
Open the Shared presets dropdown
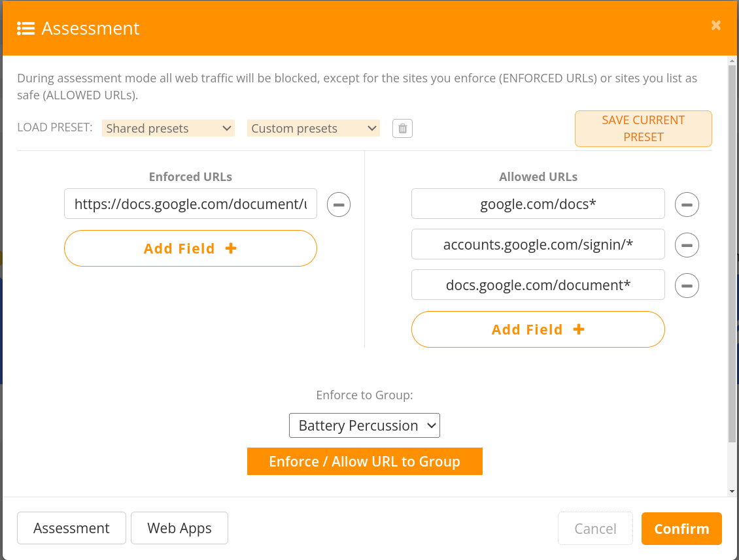pyautogui.click(x=168, y=129)
